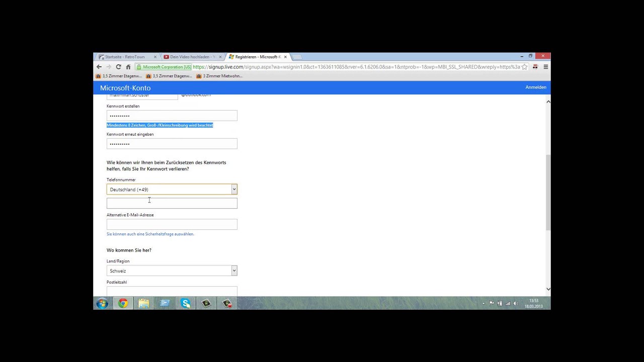The image size is (644, 362).
Task: Click the highlighted Mindestens 8 Zeichen hint
Action: pos(160,125)
